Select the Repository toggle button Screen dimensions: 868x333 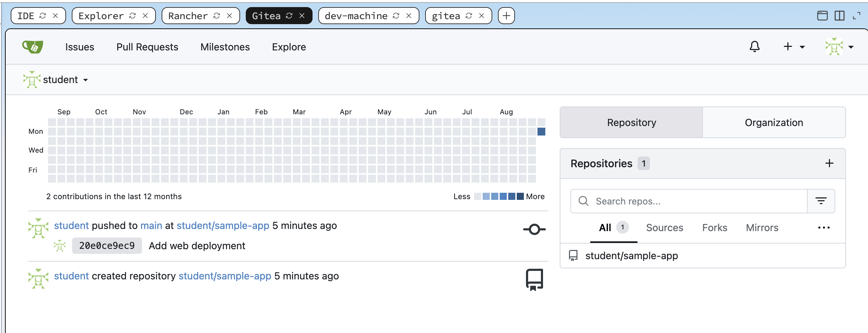coord(631,122)
